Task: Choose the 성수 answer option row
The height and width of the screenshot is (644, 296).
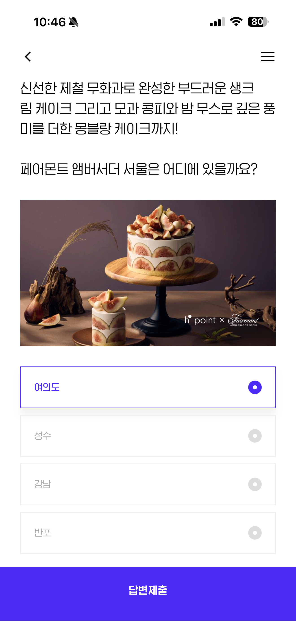Action: [148, 436]
